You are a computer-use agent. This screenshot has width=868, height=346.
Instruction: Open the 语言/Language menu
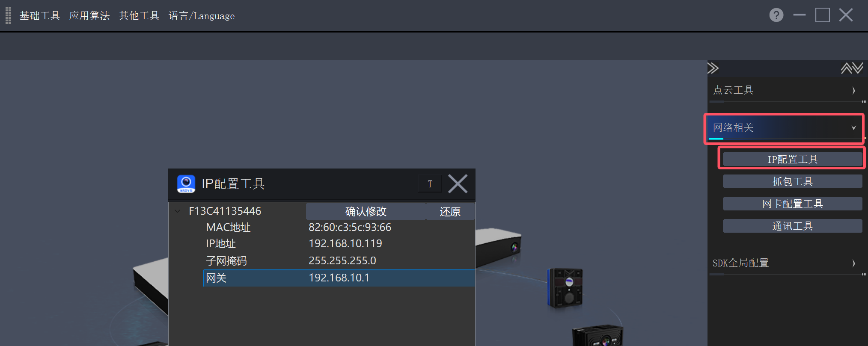click(202, 16)
